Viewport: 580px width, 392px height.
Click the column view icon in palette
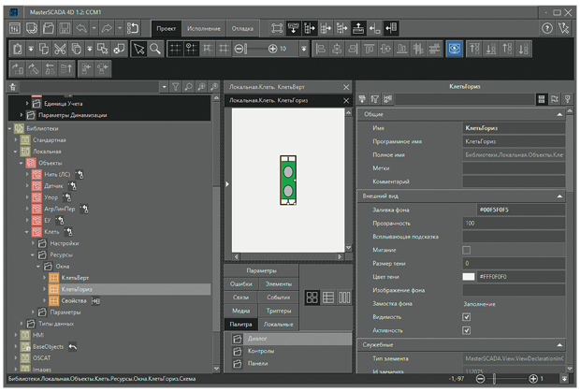(x=344, y=298)
